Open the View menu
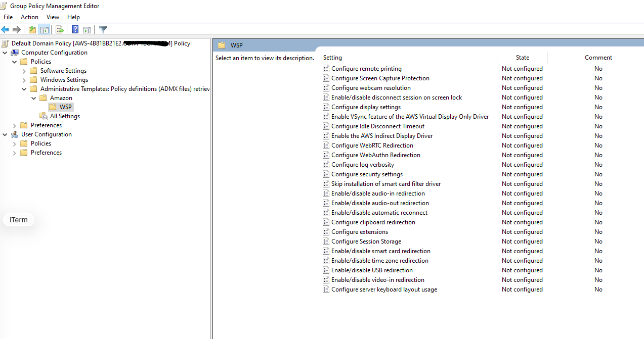644x339 pixels. [53, 17]
